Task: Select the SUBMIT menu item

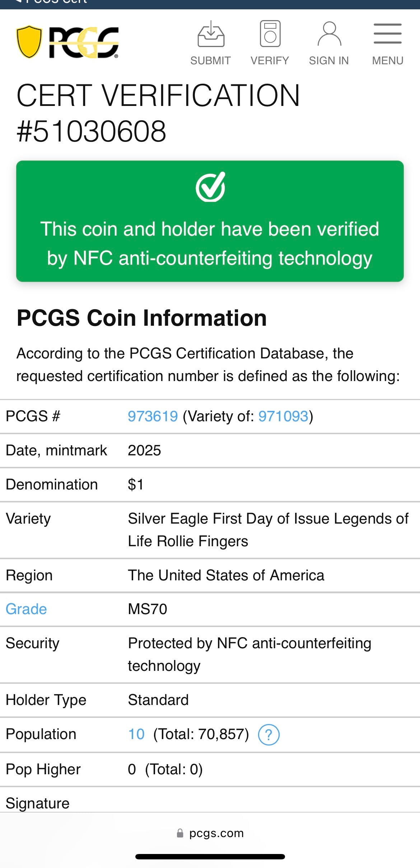Action: click(210, 60)
